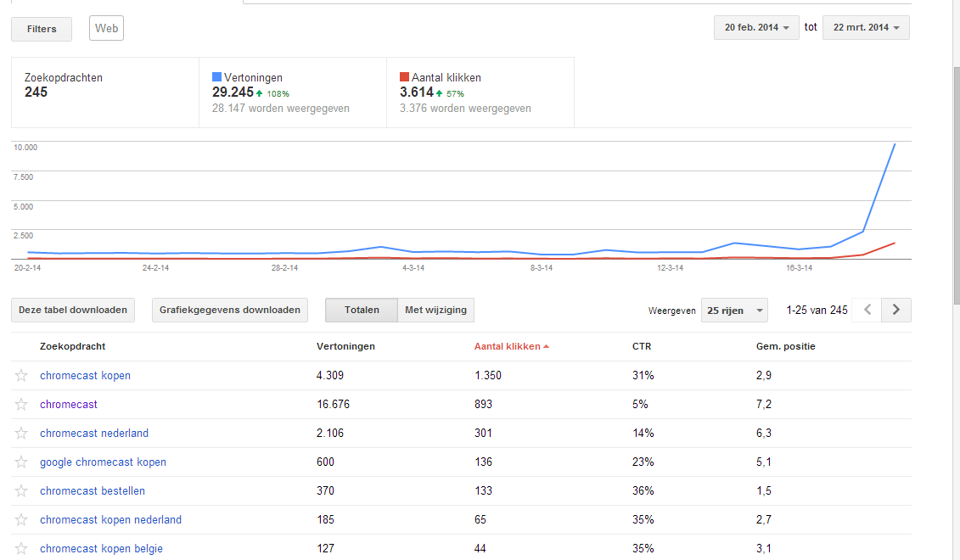Sort by CTR column header
This screenshot has width=960, height=560.
[642, 346]
